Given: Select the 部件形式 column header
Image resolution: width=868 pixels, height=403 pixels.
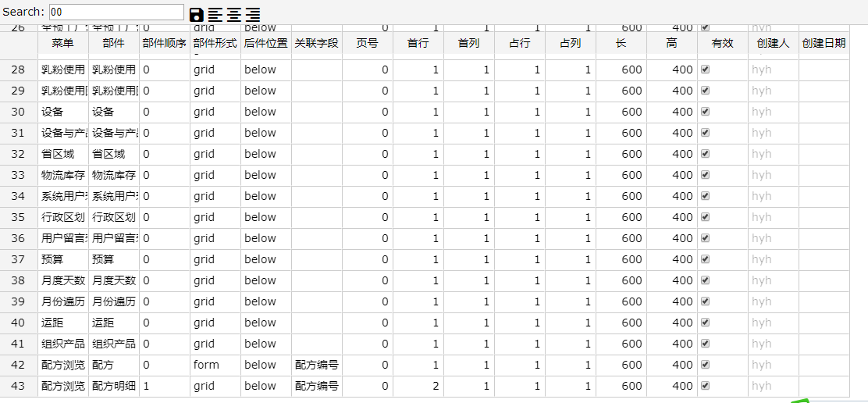Looking at the screenshot, I should [215, 43].
